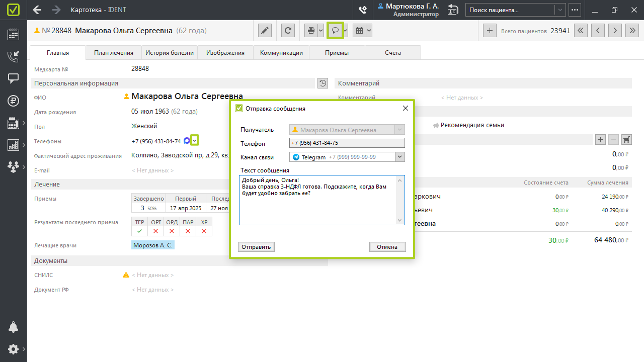
Task: Open the Коммуникации tab
Action: 281,53
